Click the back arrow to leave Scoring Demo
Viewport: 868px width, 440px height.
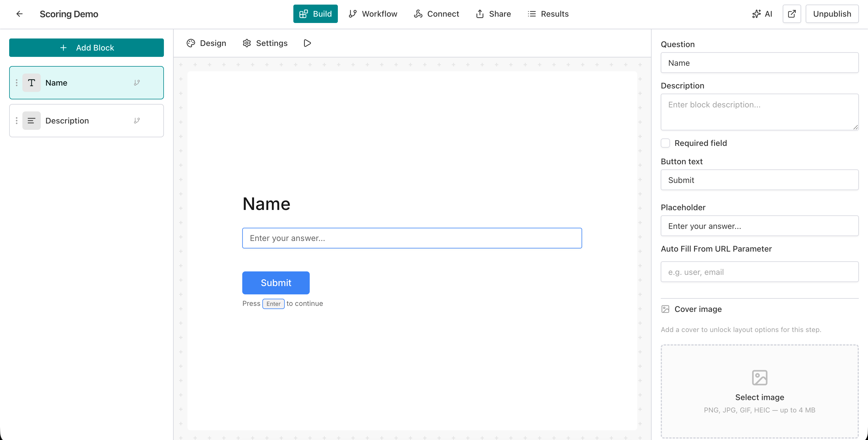(19, 14)
